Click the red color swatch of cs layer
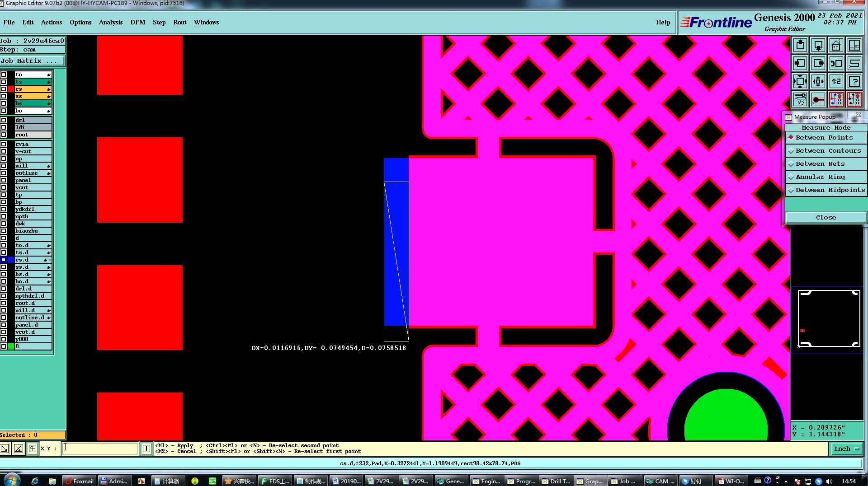Viewport: 868px width, 486px height. point(11,89)
